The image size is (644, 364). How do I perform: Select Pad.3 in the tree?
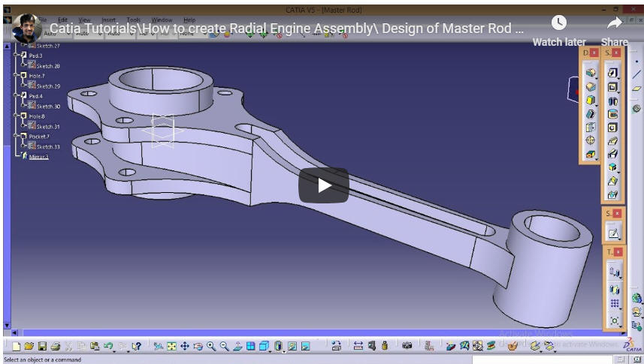tap(35, 56)
